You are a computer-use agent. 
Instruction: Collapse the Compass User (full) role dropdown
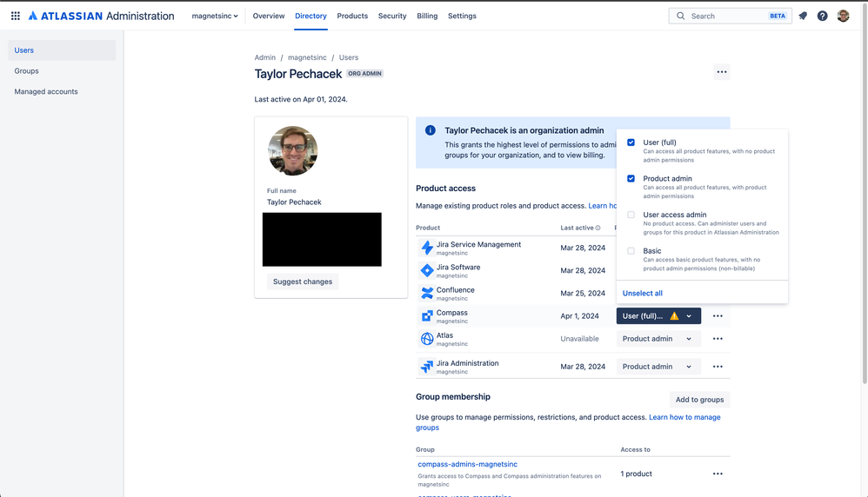(x=658, y=315)
